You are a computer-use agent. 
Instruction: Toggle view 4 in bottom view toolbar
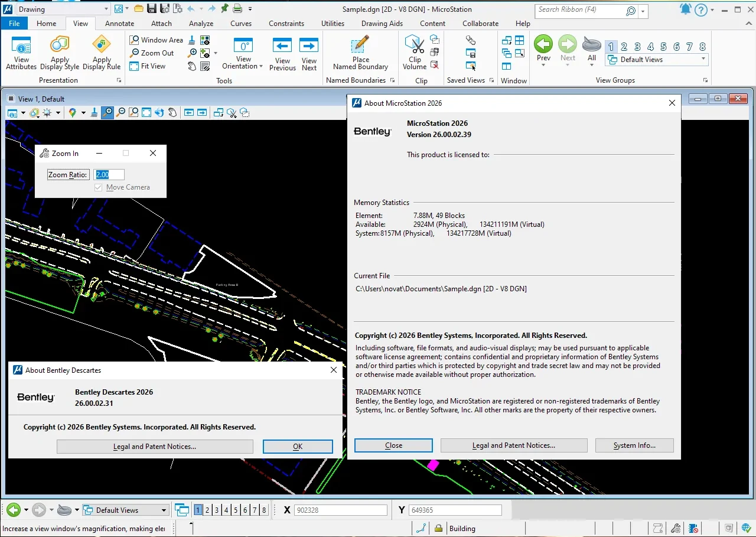(226, 510)
